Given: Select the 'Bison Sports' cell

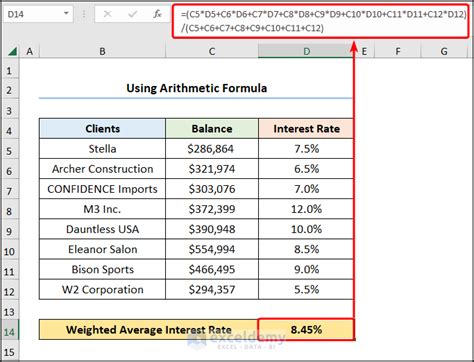Looking at the screenshot, I should [x=102, y=269].
